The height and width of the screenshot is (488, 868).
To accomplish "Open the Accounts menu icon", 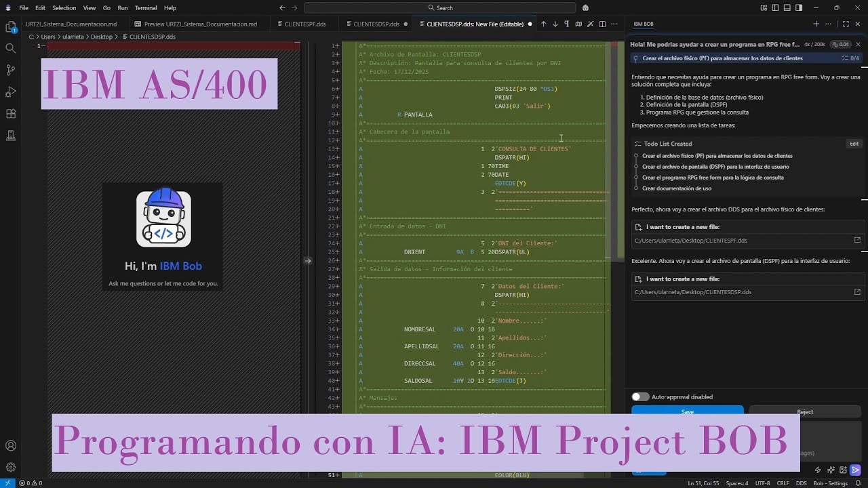I will click(x=11, y=445).
